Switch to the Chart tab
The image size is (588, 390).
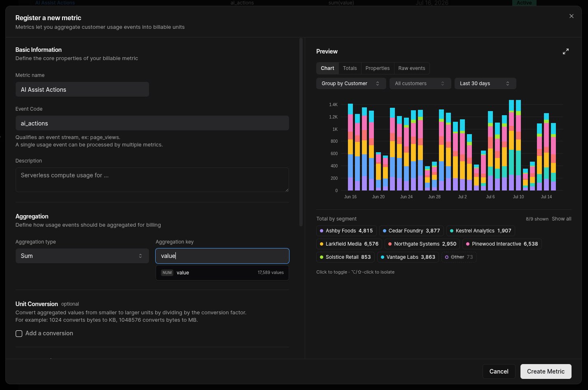[x=328, y=68]
